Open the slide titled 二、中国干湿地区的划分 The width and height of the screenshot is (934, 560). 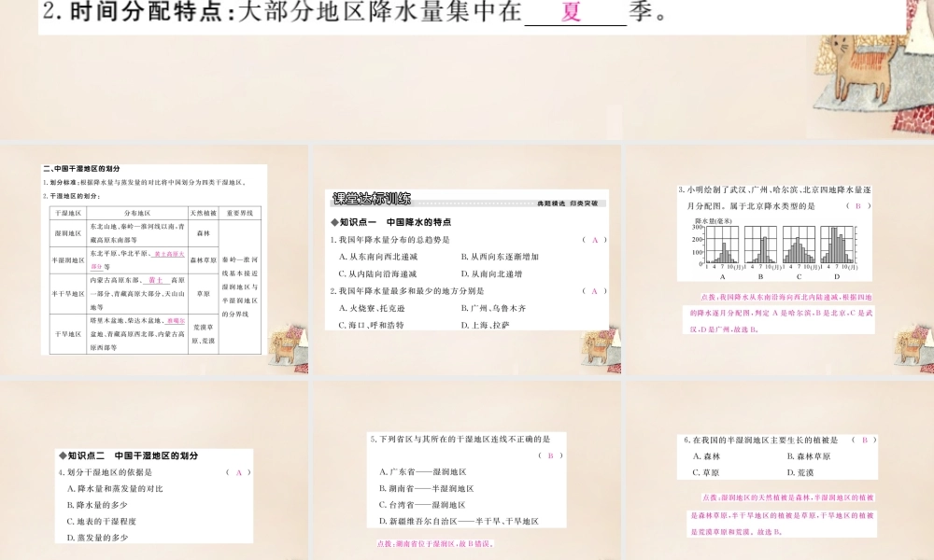154,259
